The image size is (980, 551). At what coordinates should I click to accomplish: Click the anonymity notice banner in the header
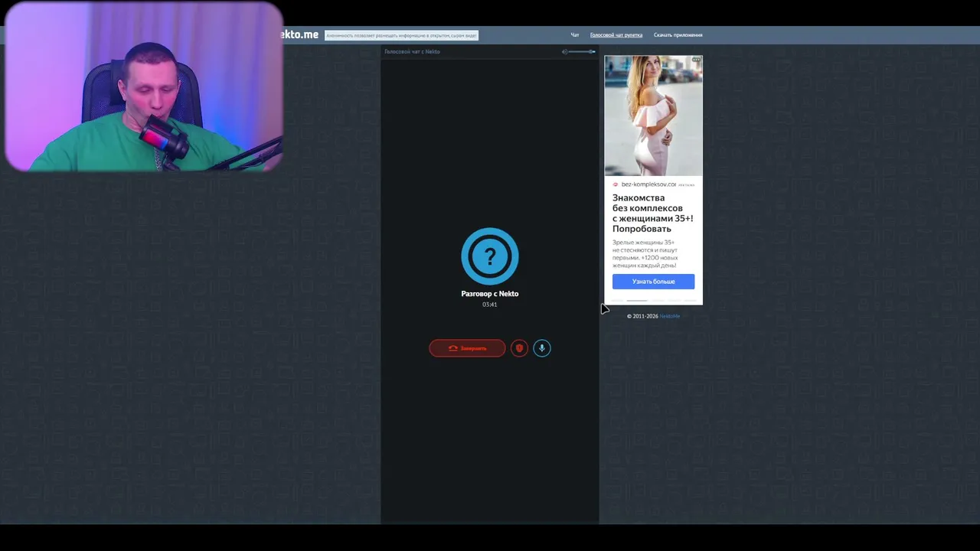[x=401, y=35]
